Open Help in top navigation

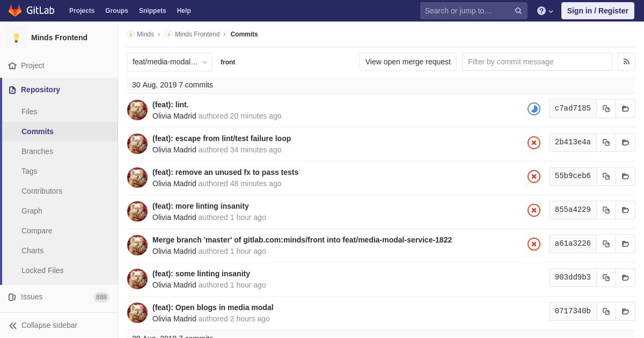184,11
